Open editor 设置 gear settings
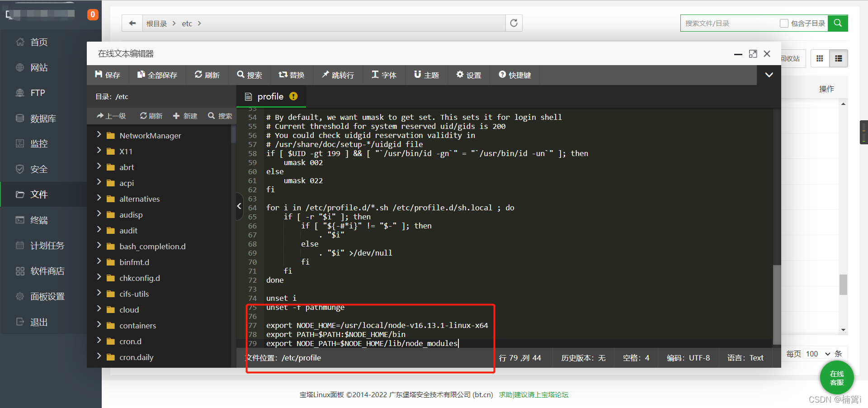The image size is (868, 408). tap(469, 75)
